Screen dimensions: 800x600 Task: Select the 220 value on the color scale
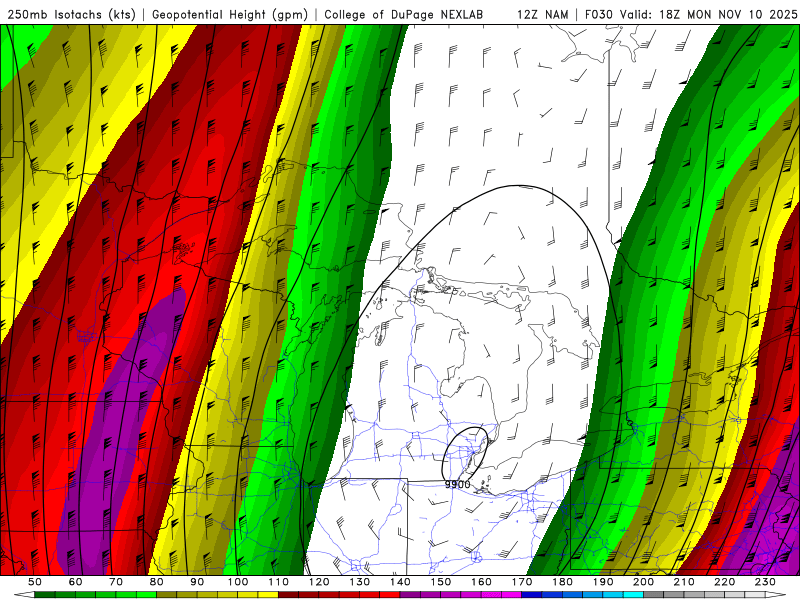coord(724,582)
